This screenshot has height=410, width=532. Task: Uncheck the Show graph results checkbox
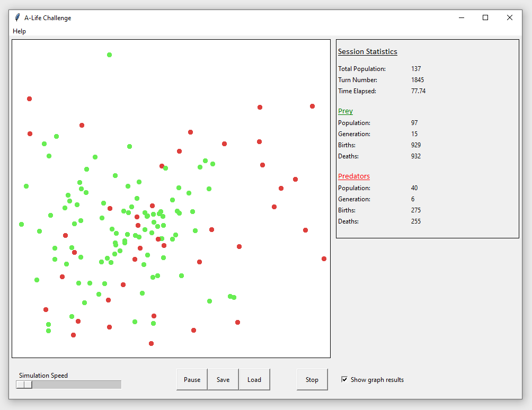[345, 380]
